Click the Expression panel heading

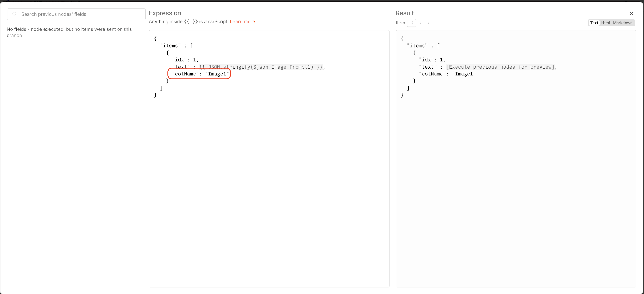point(165,13)
